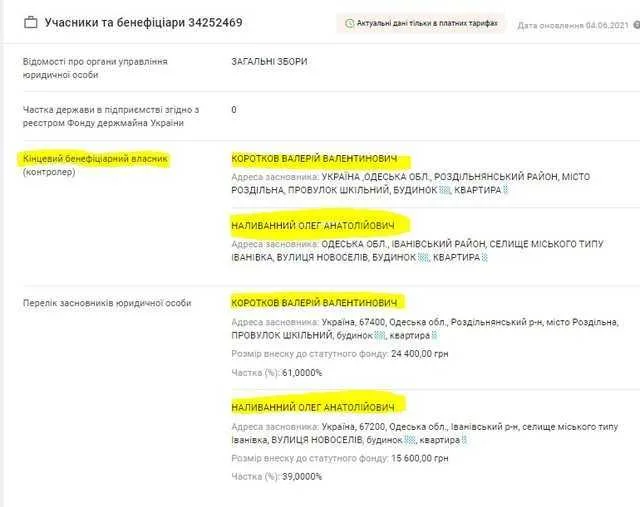Select the heading Учасники та бенефіціари 34252469
This screenshot has width=640, height=507.
point(144,22)
